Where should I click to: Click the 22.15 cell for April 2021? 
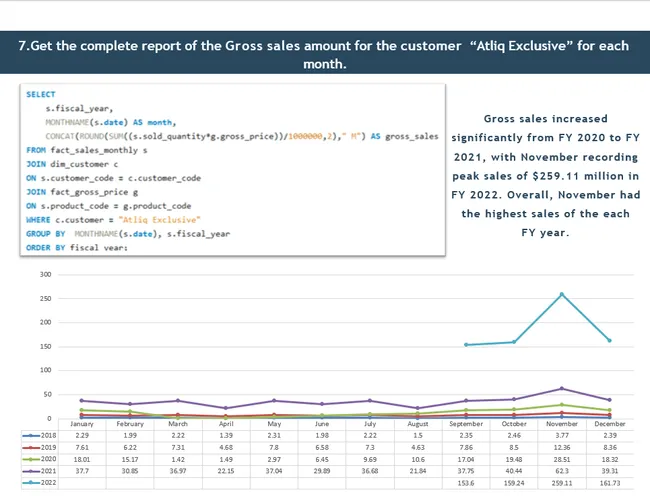[226, 471]
